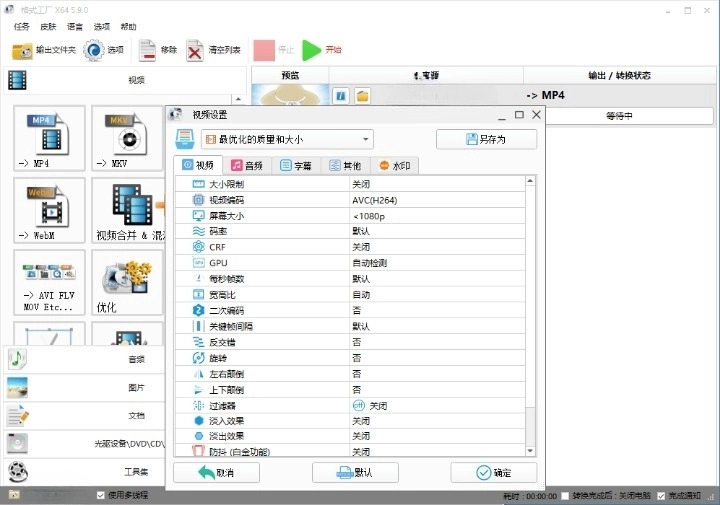Switch to the 其他 tab
720x505 pixels.
[x=346, y=165]
